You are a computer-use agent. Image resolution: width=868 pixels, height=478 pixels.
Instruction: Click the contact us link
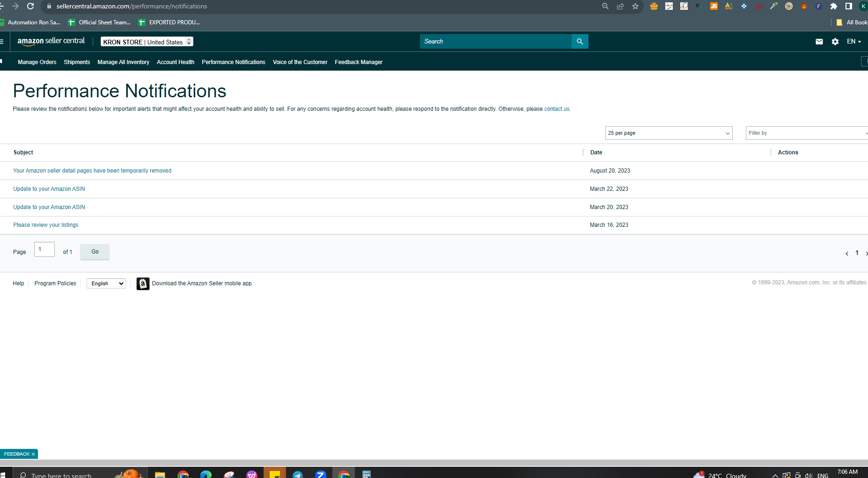557,109
